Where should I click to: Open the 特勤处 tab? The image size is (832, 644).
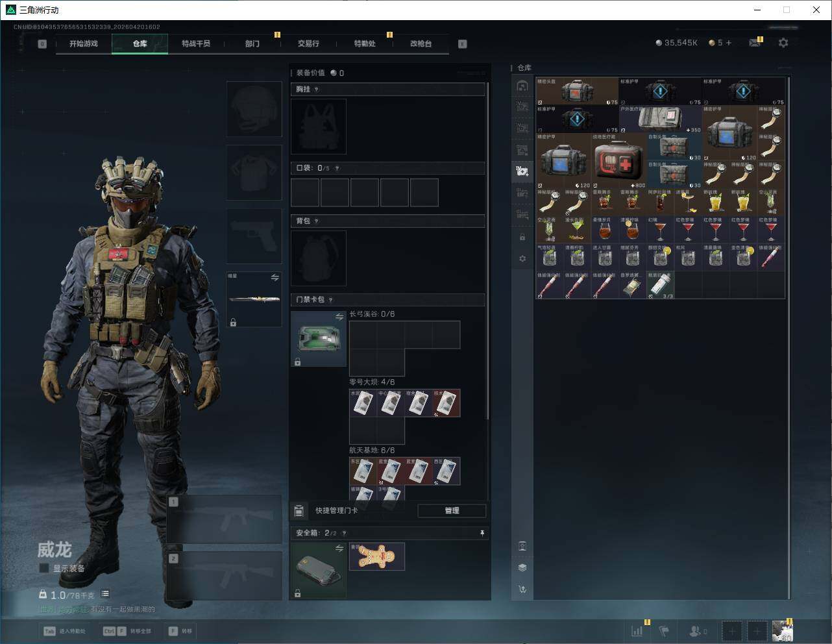[365, 43]
